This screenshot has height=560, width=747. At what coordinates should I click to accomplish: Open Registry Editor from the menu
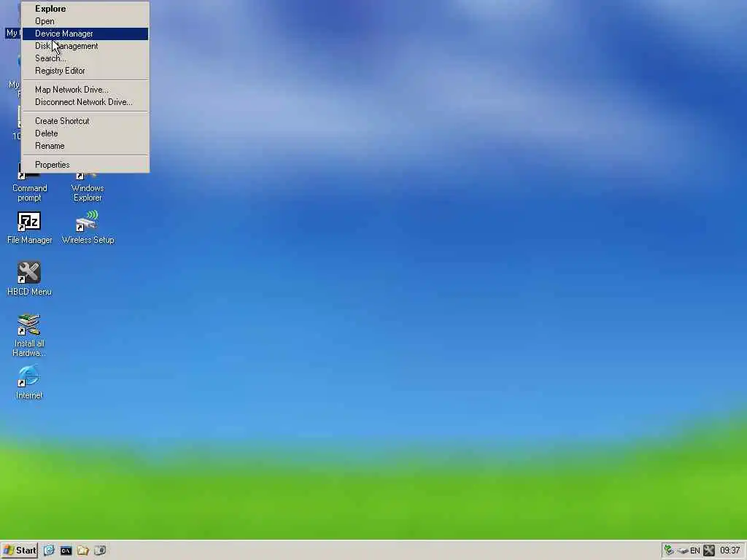(85, 71)
